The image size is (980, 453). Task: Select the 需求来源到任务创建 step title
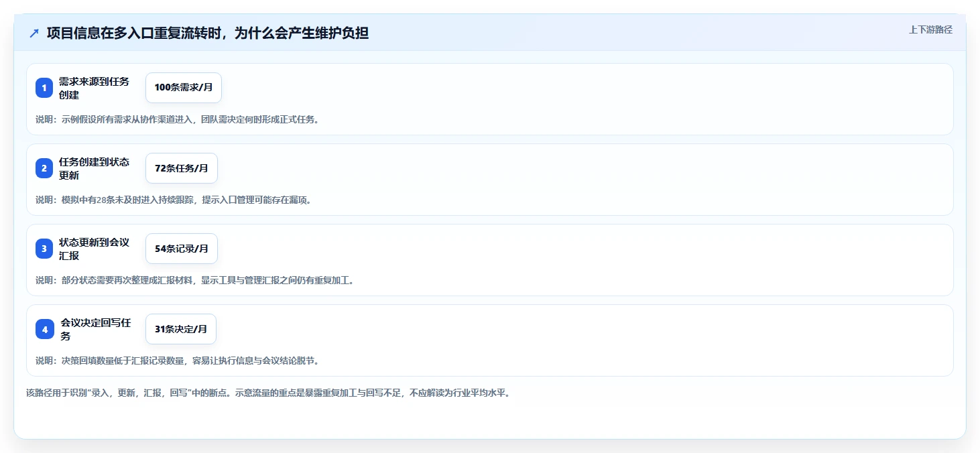[94, 88]
